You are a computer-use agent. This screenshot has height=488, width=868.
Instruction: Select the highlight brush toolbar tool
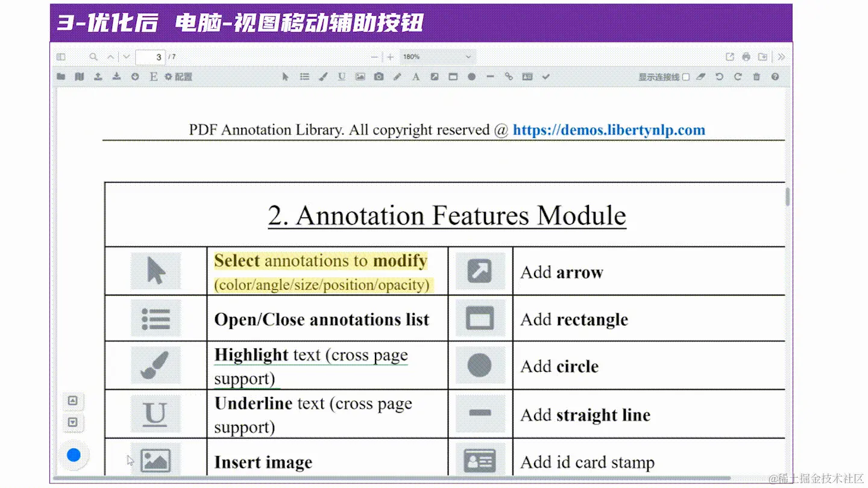[323, 77]
